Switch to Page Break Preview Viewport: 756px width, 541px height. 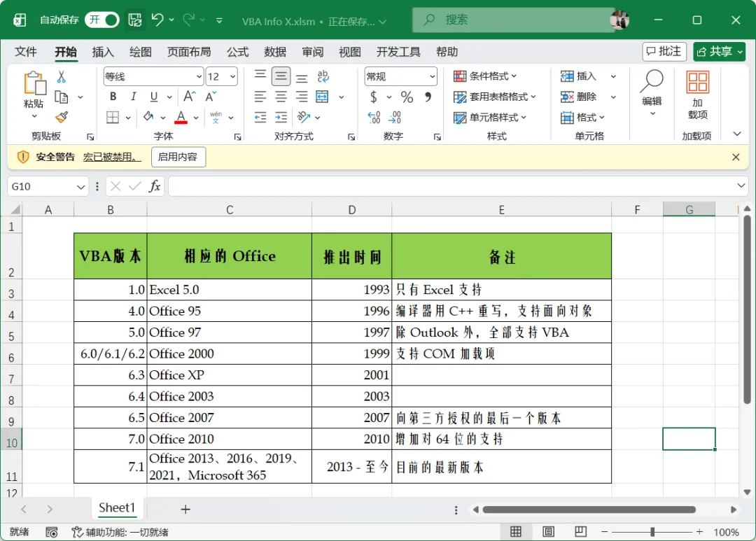[580, 531]
